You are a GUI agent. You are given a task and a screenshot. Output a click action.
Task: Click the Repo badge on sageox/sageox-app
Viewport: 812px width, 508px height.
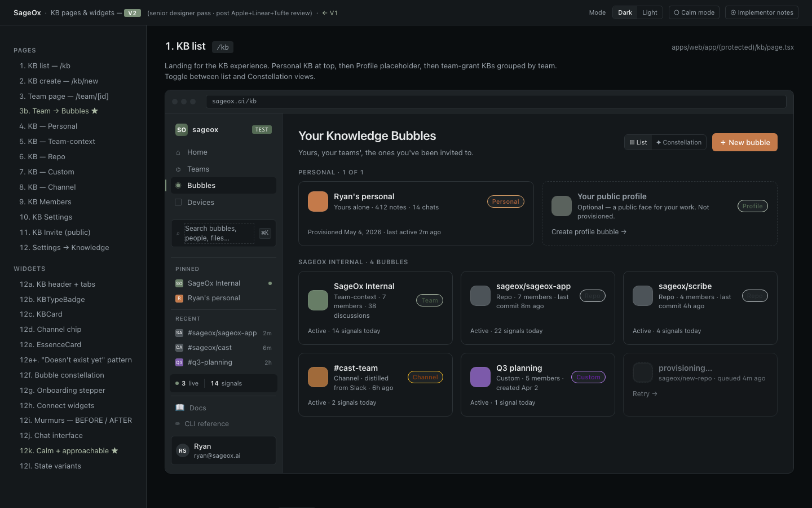(593, 296)
